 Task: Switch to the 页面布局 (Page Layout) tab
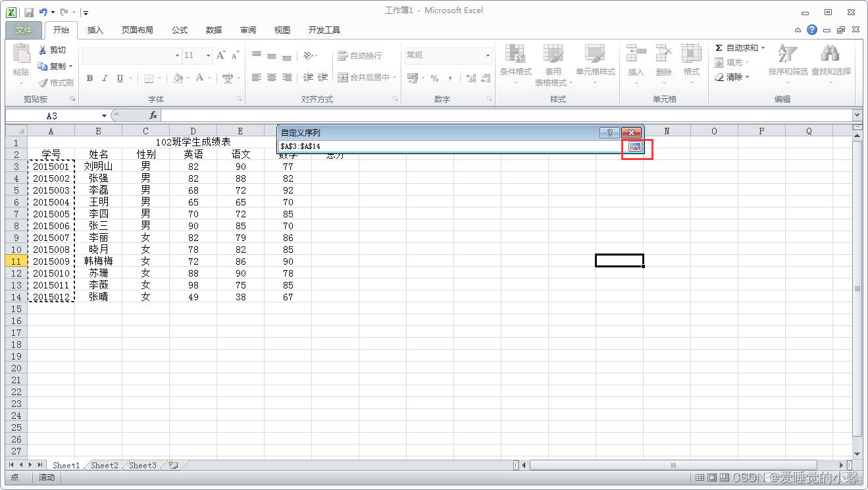(138, 30)
